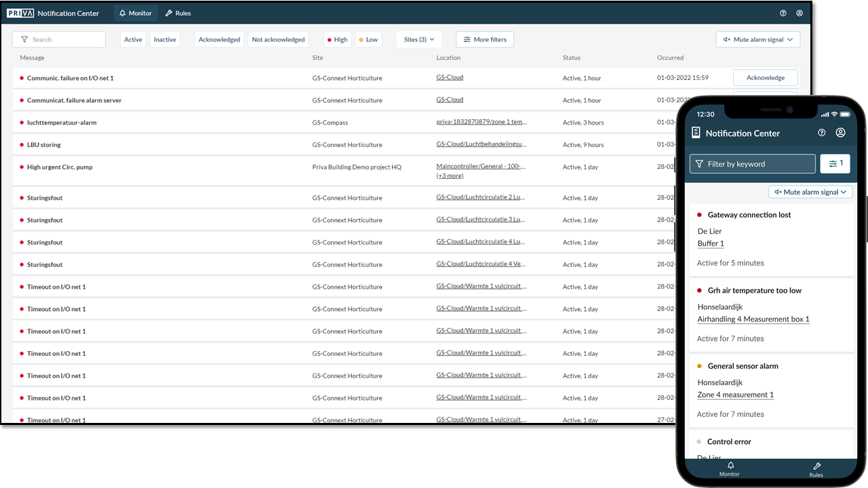Open user profile icon in phone header
This screenshot has height=488, width=868.
pos(841,133)
